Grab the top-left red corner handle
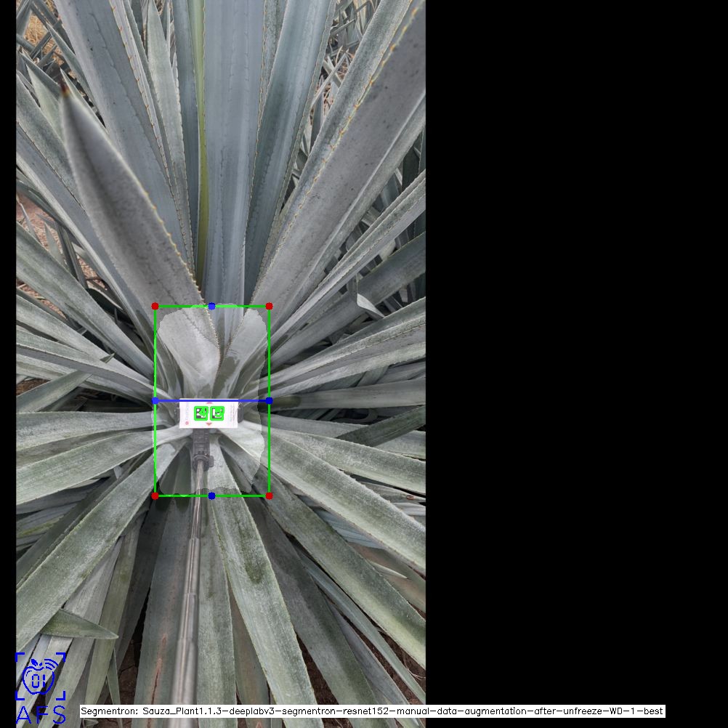 click(x=155, y=307)
